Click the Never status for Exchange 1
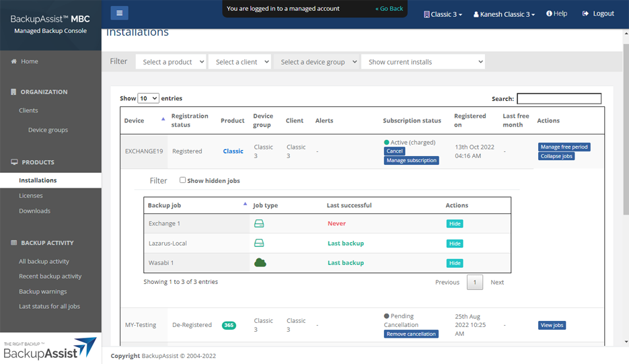This screenshot has height=364, width=629. pyautogui.click(x=336, y=223)
